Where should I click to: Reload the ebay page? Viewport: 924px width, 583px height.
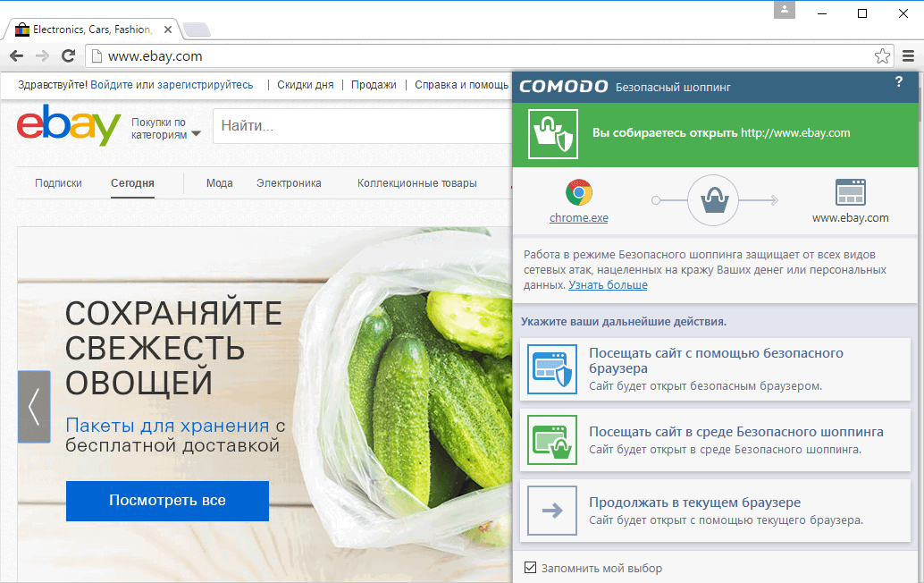[68, 56]
